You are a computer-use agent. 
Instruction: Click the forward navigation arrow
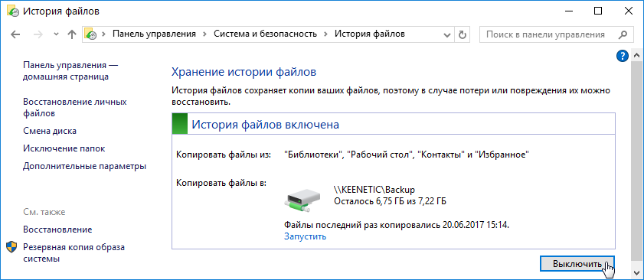pos(38,34)
